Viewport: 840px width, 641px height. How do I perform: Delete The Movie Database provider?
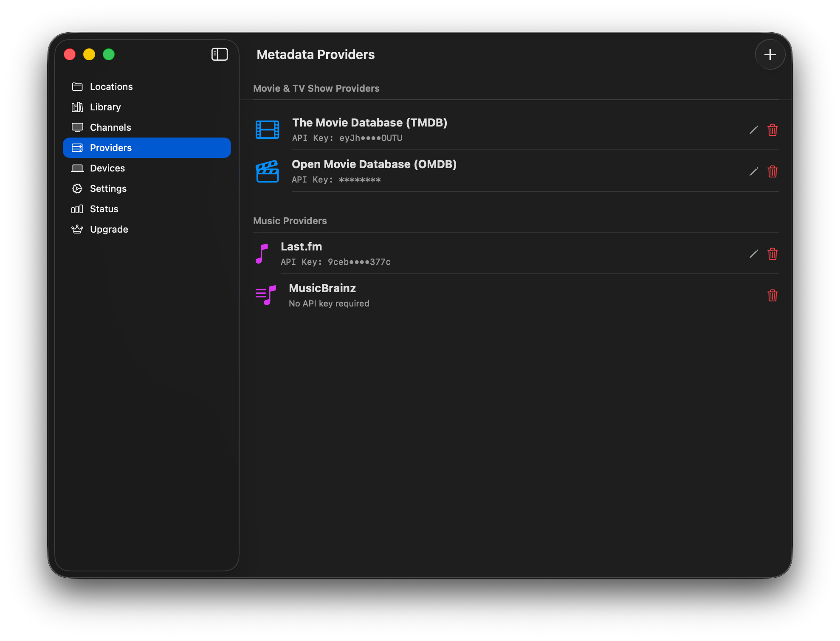coord(772,130)
